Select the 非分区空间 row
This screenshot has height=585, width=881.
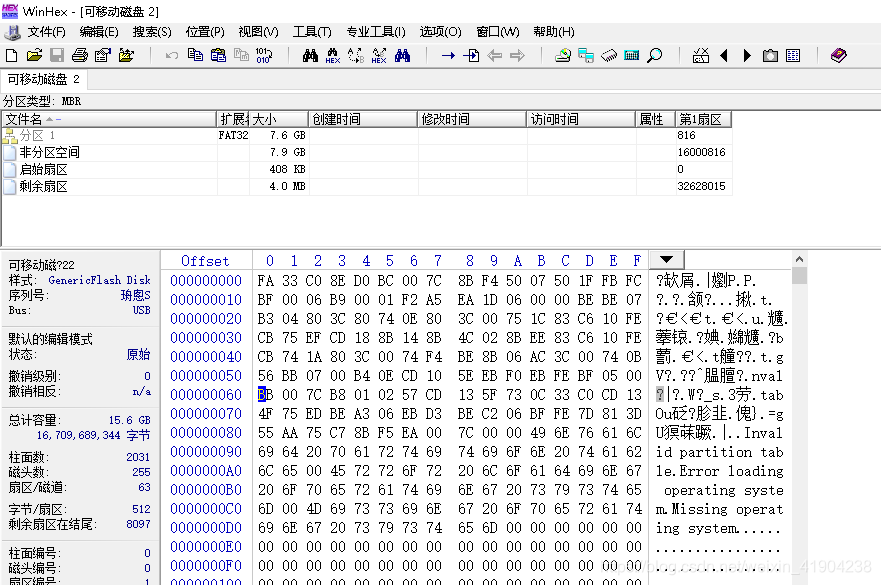tap(367, 152)
